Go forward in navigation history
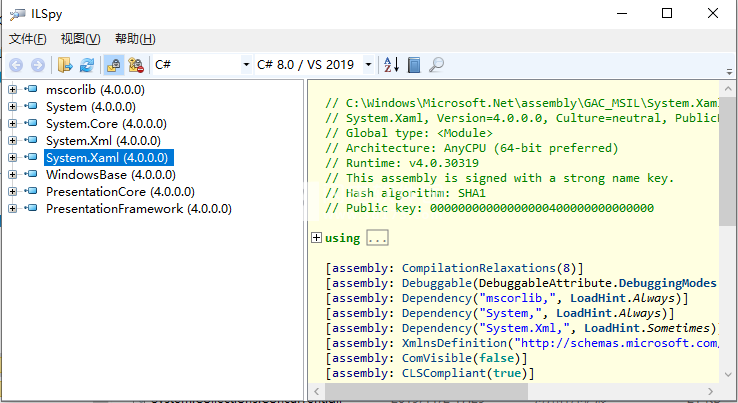 (38, 65)
